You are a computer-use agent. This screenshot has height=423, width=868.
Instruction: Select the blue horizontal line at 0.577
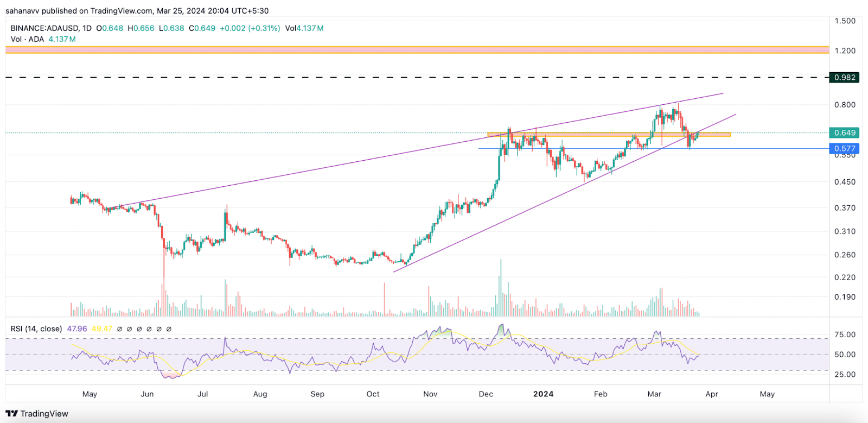pyautogui.click(x=654, y=148)
